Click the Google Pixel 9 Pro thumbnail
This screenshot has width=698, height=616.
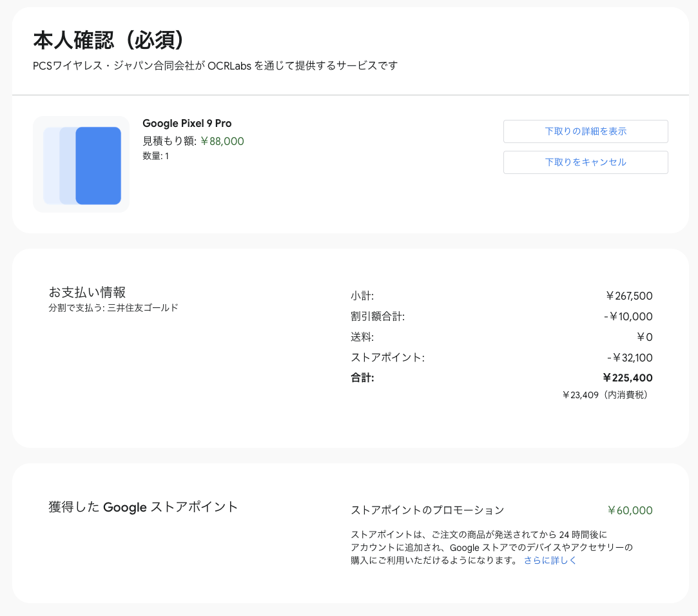[81, 164]
